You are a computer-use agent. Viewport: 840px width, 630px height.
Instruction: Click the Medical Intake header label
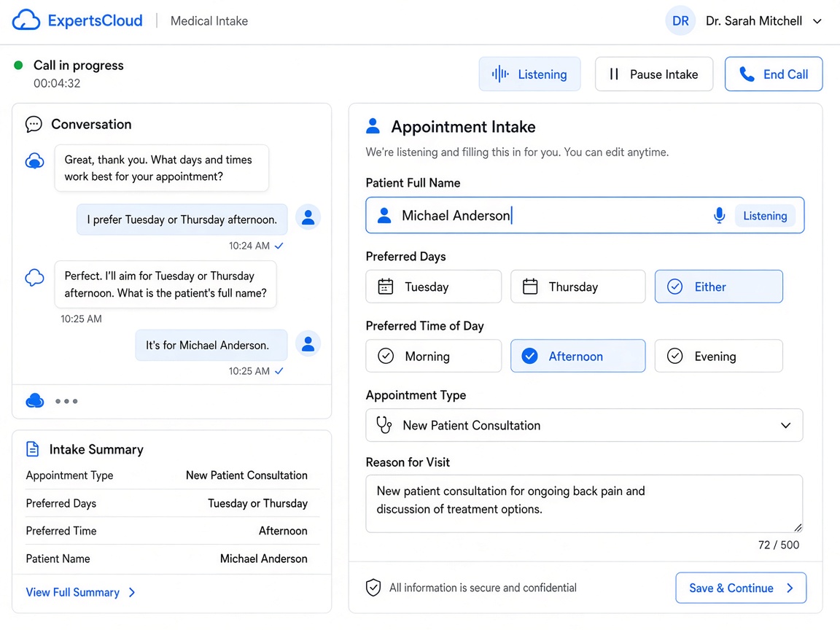pyautogui.click(x=209, y=21)
